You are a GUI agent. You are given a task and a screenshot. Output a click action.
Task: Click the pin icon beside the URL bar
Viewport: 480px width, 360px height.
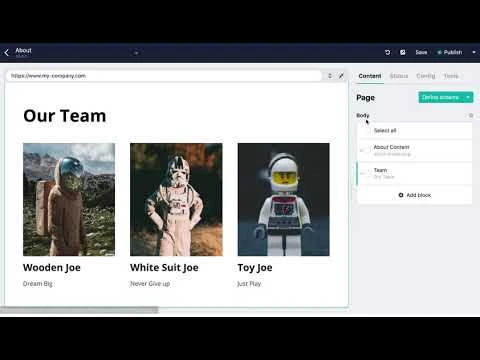(341, 76)
